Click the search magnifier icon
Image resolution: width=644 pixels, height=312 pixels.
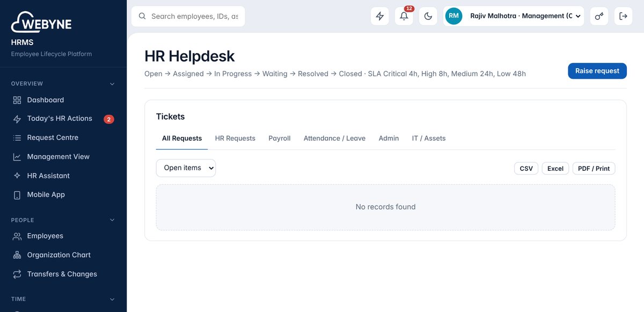click(x=142, y=16)
